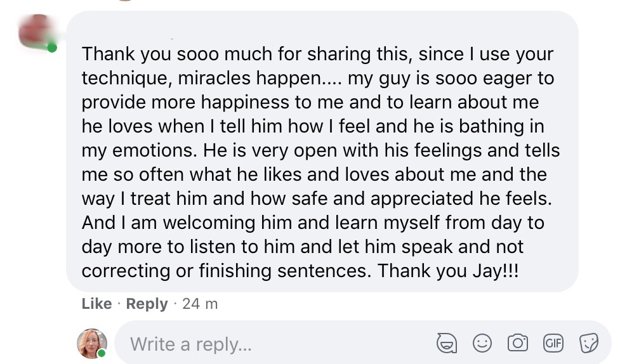
Task: Open the '24 m' comment timestamp
Action: click(200, 304)
